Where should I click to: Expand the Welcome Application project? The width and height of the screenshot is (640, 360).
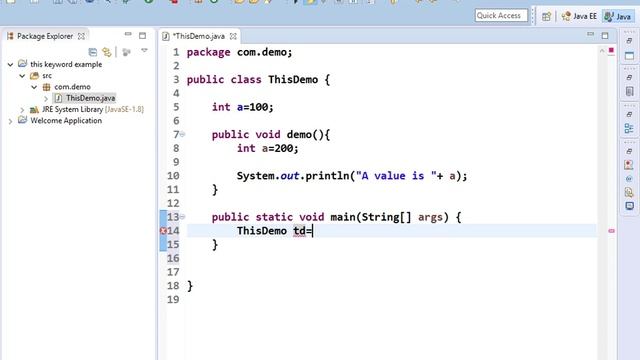click(10, 121)
